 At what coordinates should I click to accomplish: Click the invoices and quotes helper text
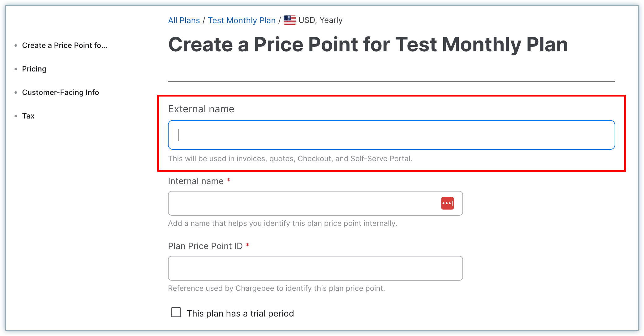point(290,159)
